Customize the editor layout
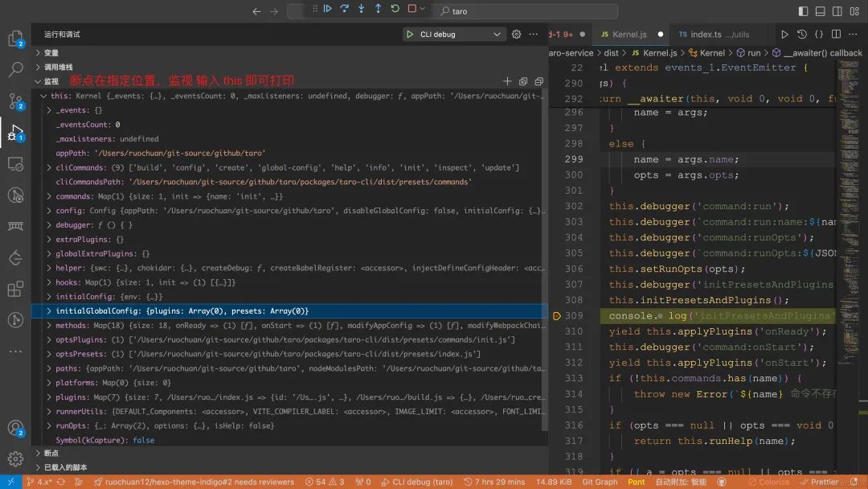This screenshot has width=868, height=489. 854,11
